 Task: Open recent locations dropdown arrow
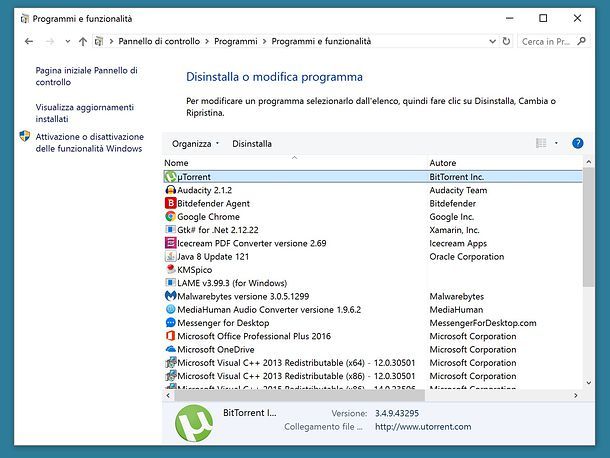(x=68, y=41)
